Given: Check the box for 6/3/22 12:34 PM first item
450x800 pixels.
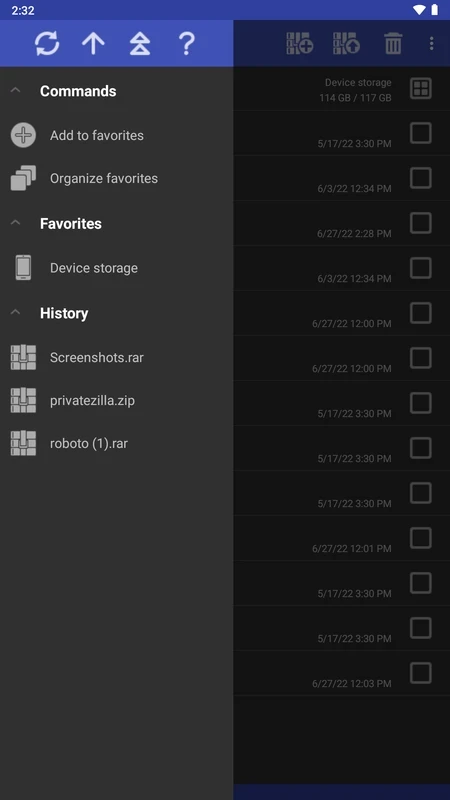Looking at the screenshot, I should point(421,179).
